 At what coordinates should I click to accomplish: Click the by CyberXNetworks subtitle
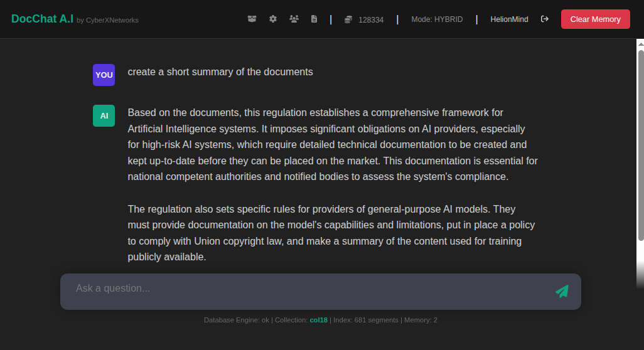click(x=107, y=20)
